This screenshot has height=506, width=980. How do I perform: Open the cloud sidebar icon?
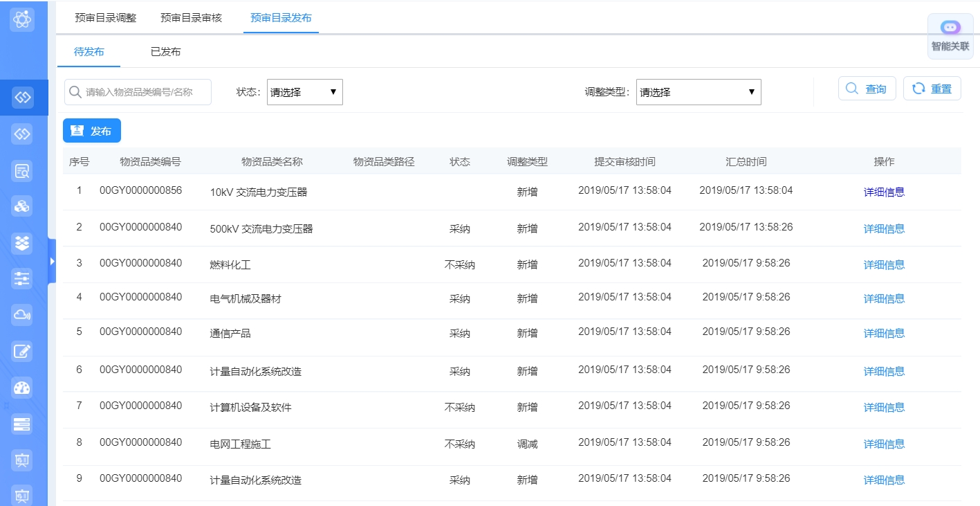click(23, 315)
